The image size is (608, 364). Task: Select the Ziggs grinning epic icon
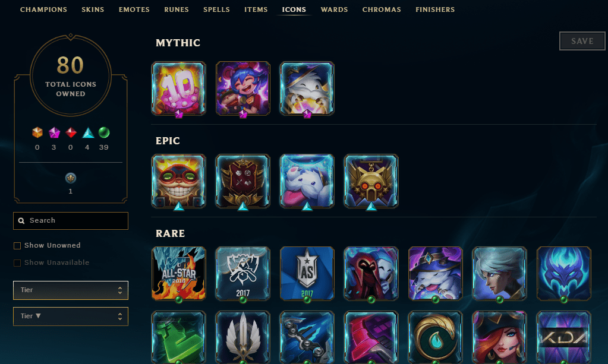tap(178, 181)
